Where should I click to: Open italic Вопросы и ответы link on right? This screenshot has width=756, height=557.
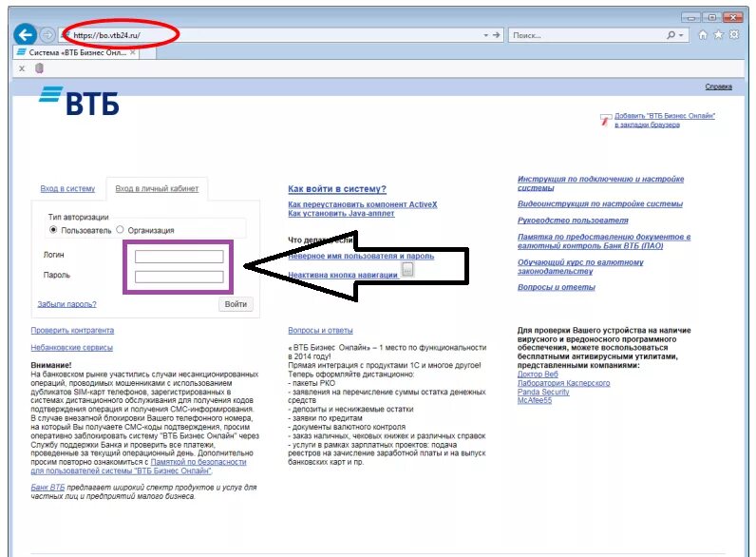(557, 287)
